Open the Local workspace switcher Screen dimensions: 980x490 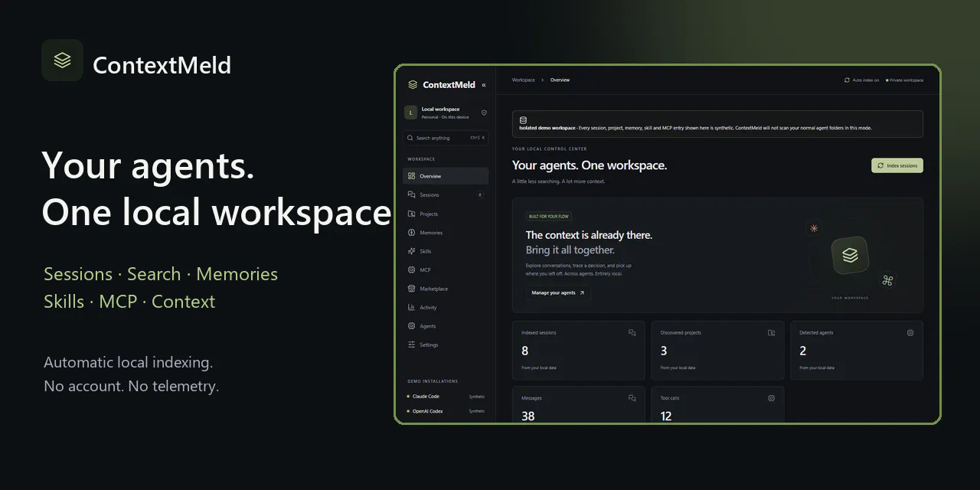[x=446, y=113]
